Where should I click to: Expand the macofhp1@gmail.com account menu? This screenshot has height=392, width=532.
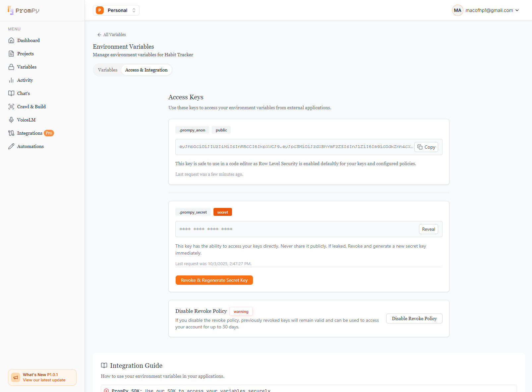pyautogui.click(x=486, y=10)
